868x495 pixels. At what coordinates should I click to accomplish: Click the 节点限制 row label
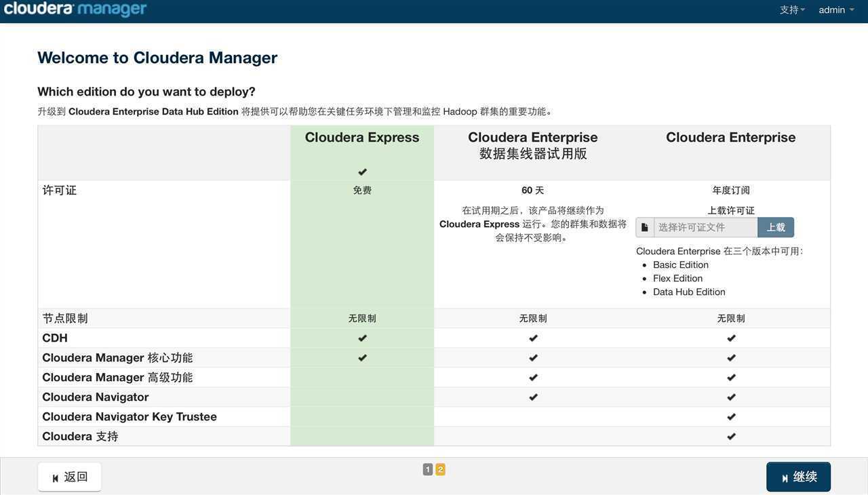pyautogui.click(x=65, y=318)
